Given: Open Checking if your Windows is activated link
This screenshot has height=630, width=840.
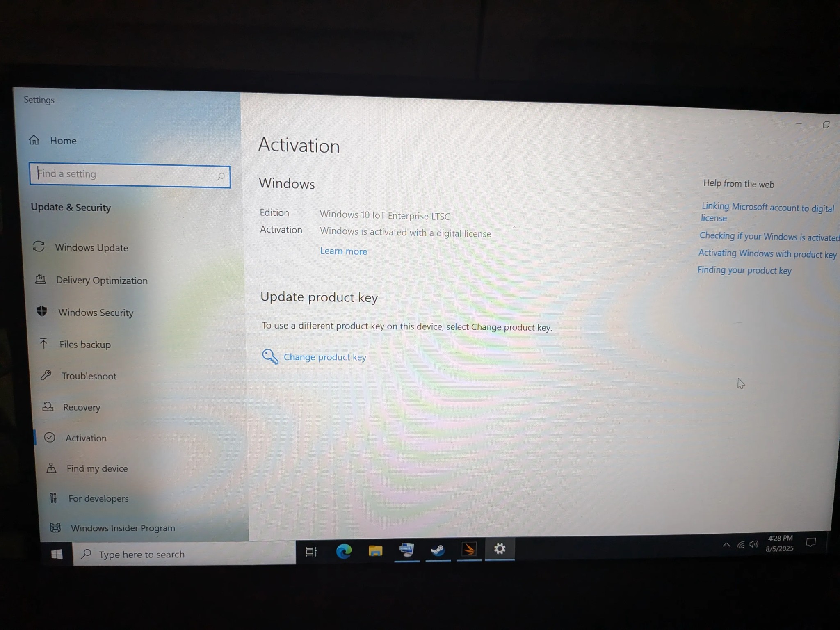Looking at the screenshot, I should pyautogui.click(x=769, y=237).
